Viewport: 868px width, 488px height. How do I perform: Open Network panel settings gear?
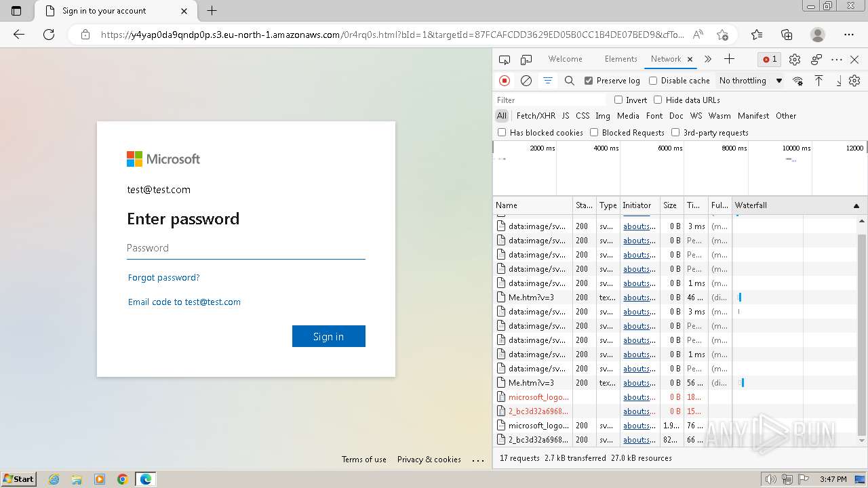pos(854,81)
